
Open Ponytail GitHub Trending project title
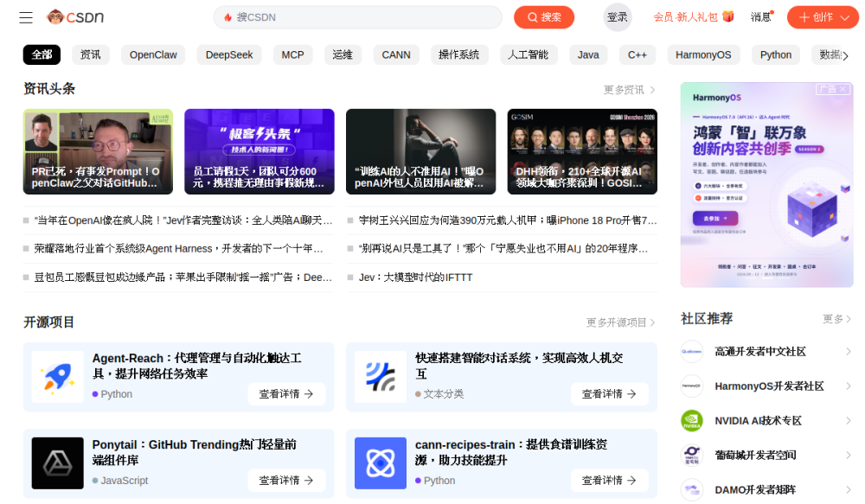click(194, 452)
